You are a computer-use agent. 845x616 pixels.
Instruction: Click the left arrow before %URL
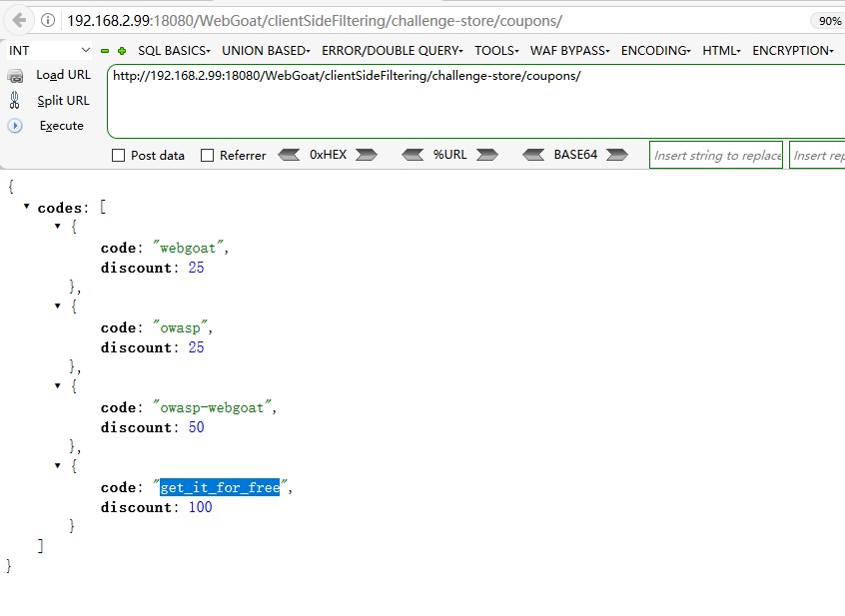pyautogui.click(x=413, y=155)
